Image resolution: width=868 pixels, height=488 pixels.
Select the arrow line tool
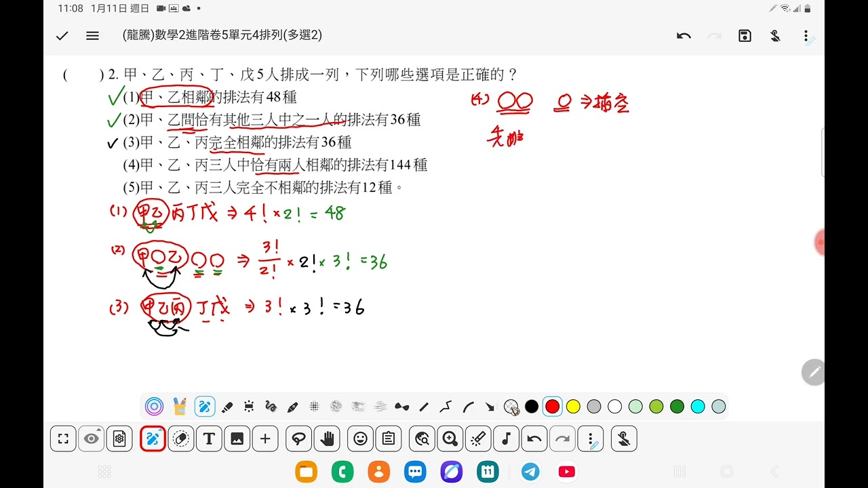[x=490, y=407]
